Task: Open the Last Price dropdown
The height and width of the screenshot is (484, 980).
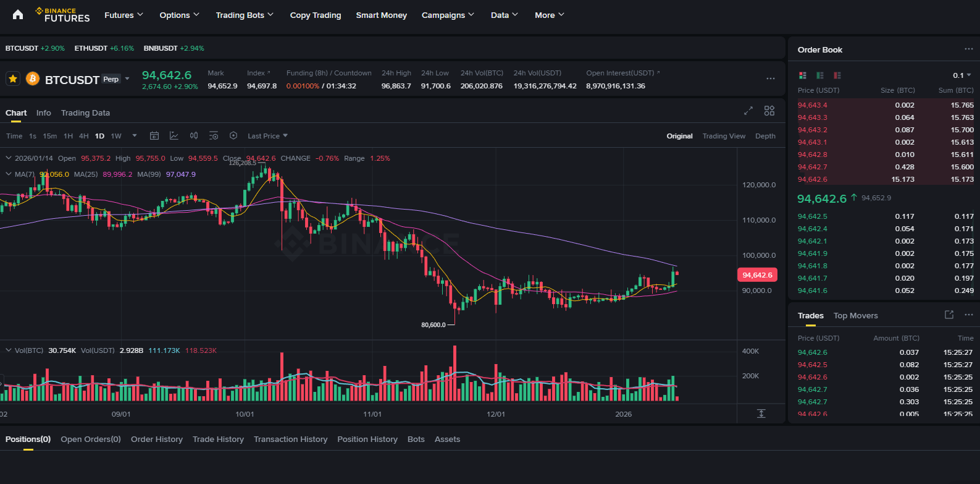Action: [267, 136]
